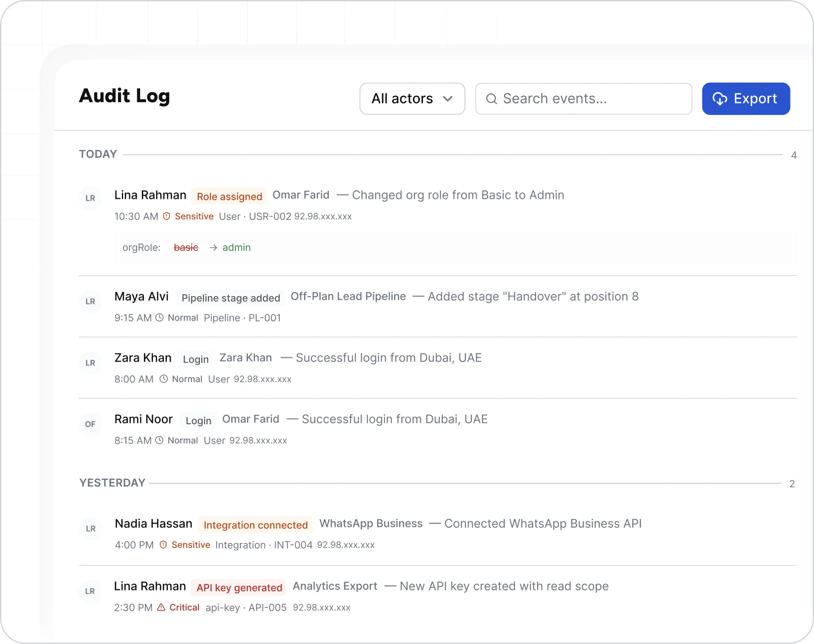Click the 2:30 PM timestamp

pos(133,607)
